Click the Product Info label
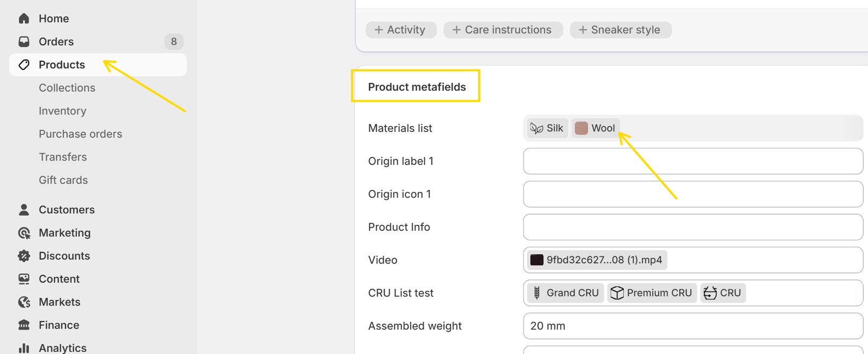Image resolution: width=868 pixels, height=354 pixels. tap(399, 227)
